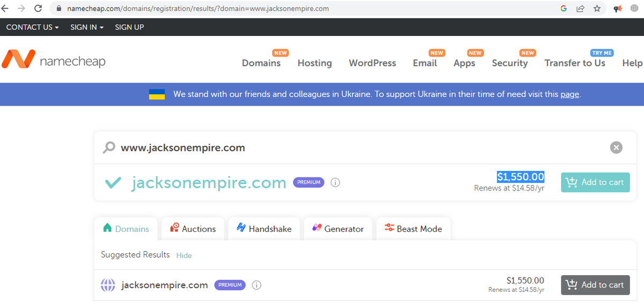This screenshot has width=644, height=308.
Task: Open the SIGN IN dropdown
Action: point(87,27)
